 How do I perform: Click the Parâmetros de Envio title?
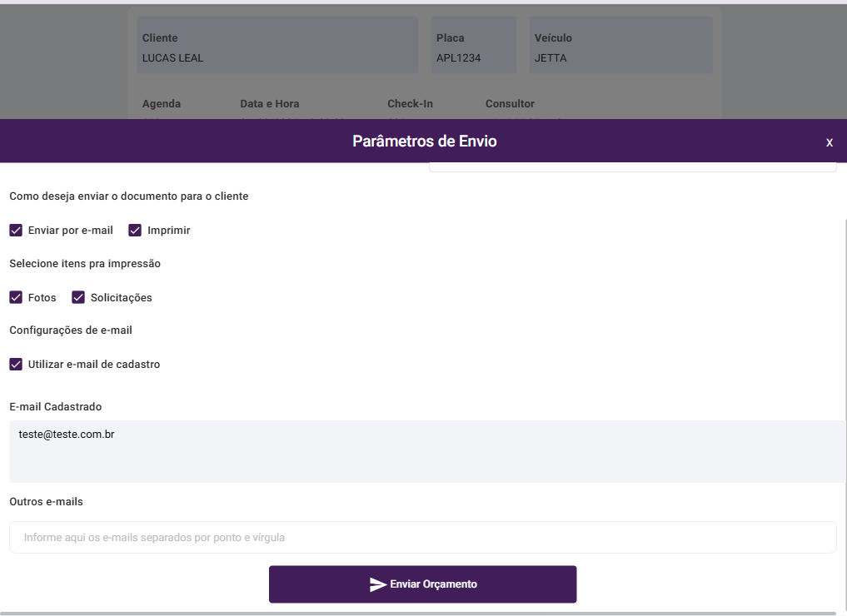click(424, 142)
